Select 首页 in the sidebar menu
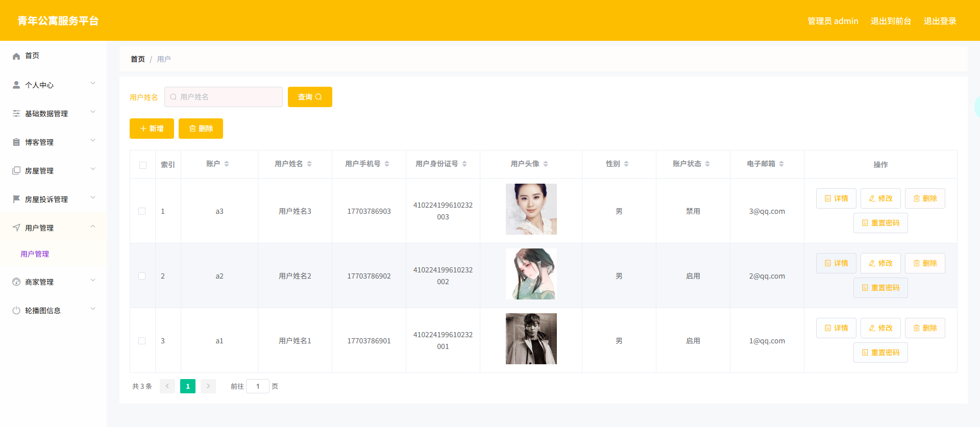This screenshot has width=980, height=427. click(x=54, y=56)
